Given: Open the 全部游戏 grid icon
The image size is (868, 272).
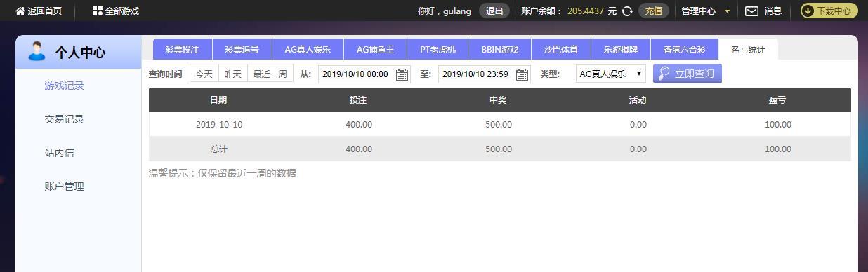Looking at the screenshot, I should pos(98,11).
